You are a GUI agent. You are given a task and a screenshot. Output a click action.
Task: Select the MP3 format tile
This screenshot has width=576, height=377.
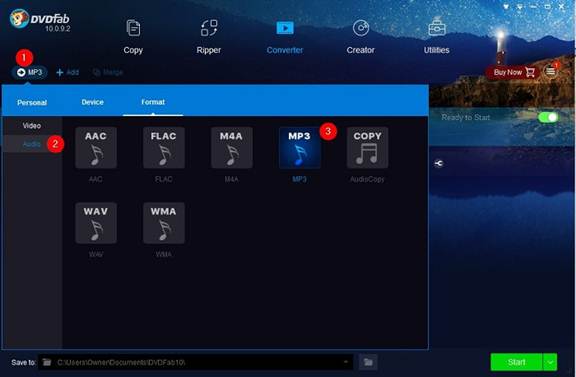(299, 148)
